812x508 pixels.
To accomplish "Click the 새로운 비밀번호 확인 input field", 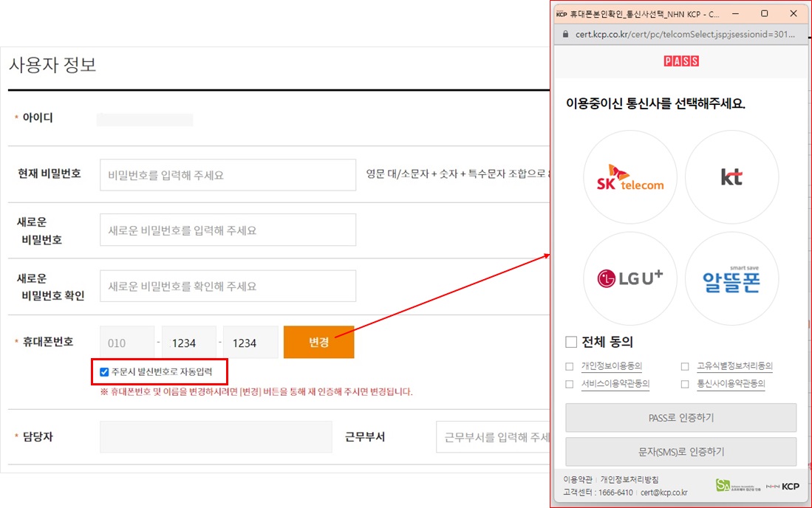I will 228,286.
